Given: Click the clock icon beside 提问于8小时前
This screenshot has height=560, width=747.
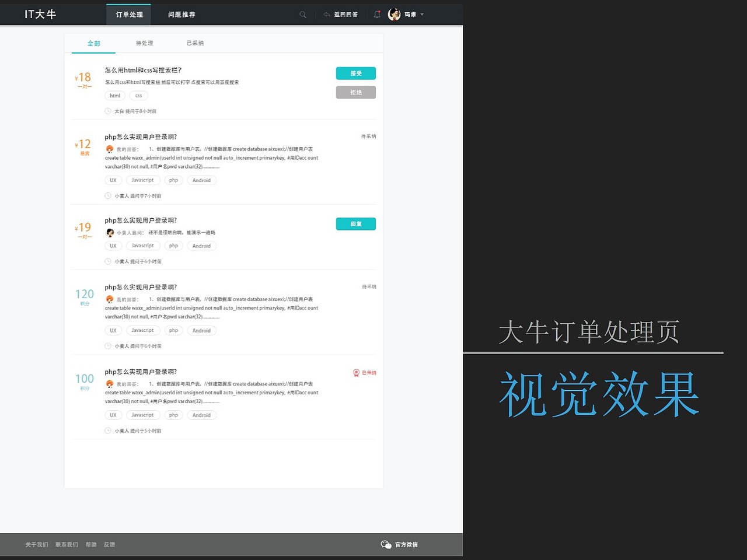Looking at the screenshot, I should [107, 111].
